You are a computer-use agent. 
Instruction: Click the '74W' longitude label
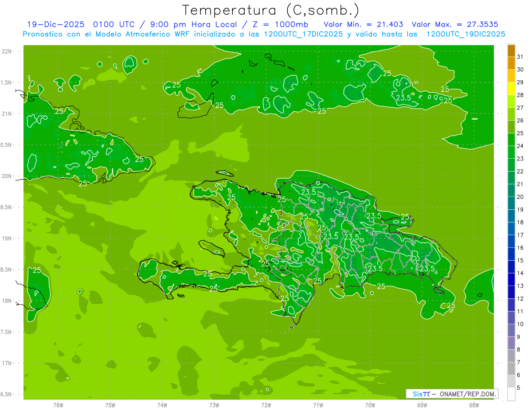point(162,405)
